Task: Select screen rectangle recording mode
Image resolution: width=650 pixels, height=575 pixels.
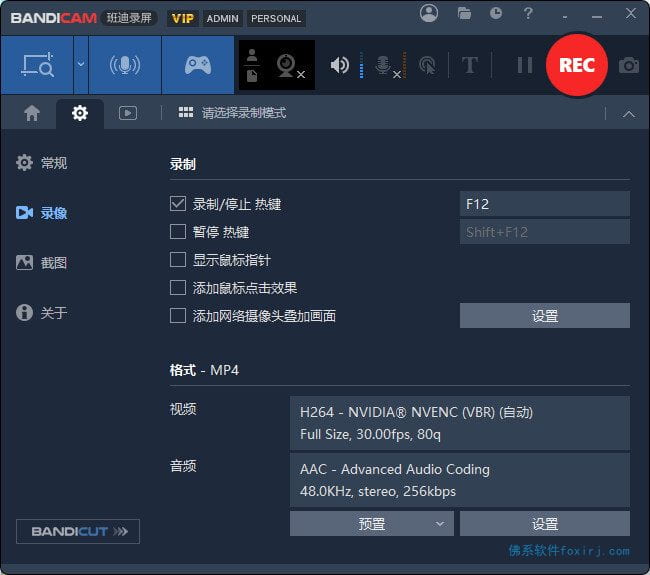Action: 37,65
